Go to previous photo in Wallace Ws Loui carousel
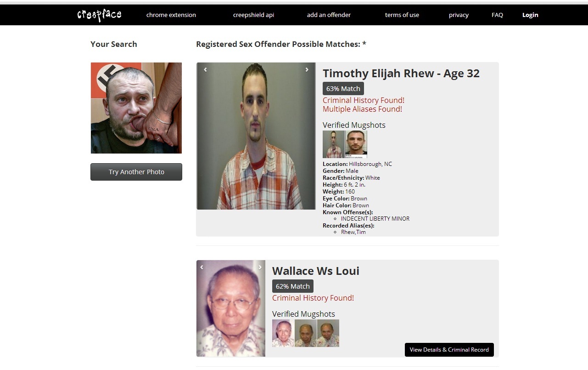 click(x=202, y=267)
